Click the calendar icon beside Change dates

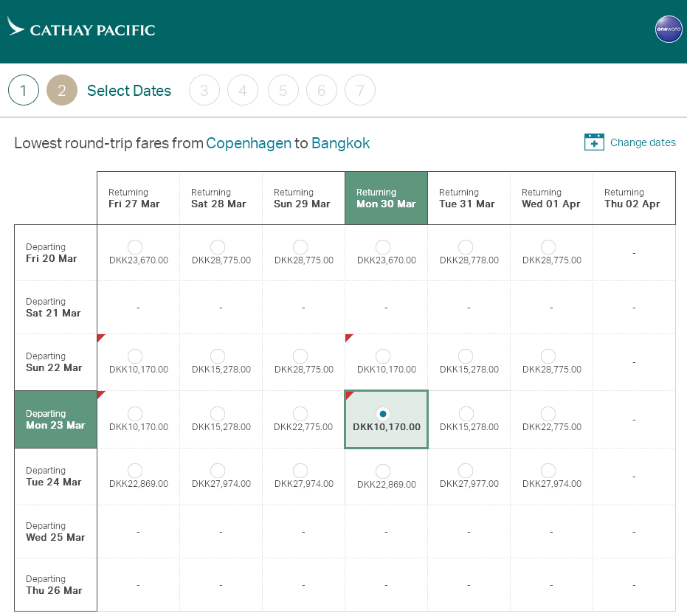point(594,142)
